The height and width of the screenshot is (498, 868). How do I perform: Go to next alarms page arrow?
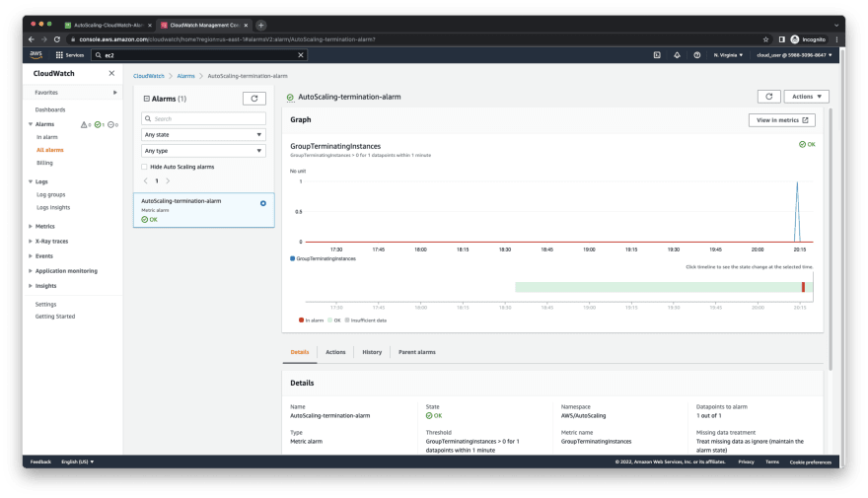coord(168,180)
